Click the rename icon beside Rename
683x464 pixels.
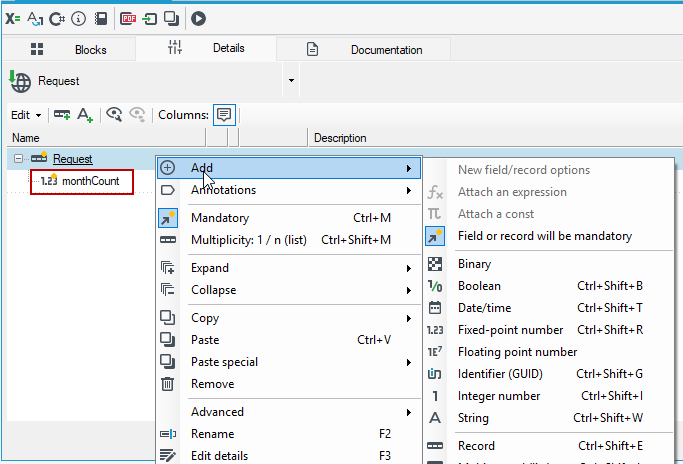pyautogui.click(x=168, y=434)
